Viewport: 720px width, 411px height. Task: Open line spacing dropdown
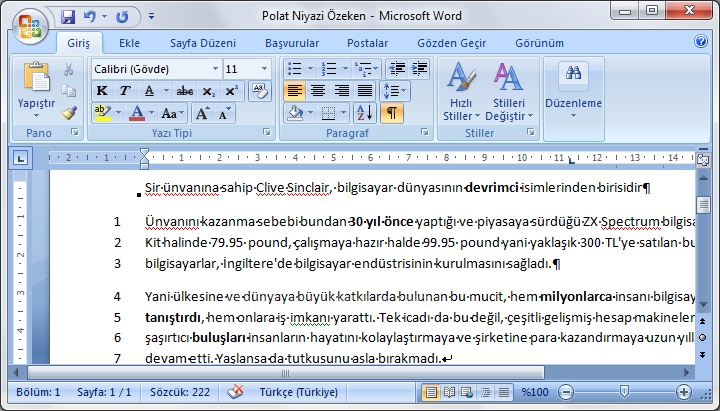click(394, 91)
